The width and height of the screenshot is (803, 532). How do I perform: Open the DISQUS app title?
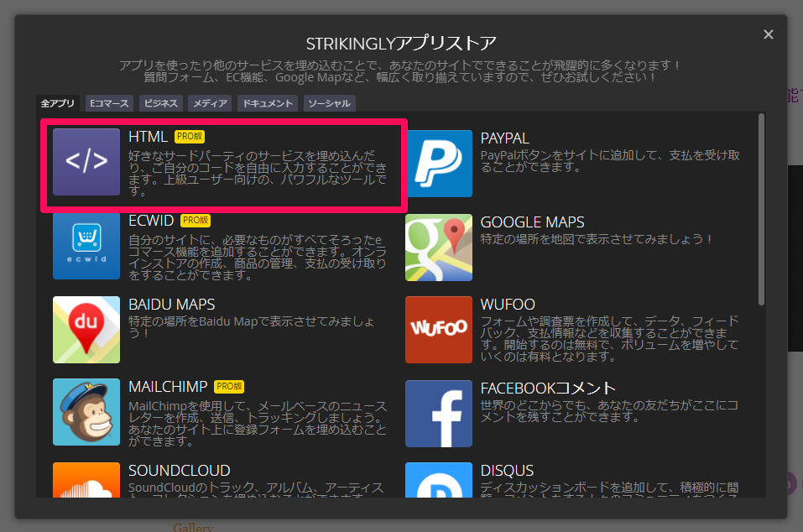pyautogui.click(x=507, y=471)
